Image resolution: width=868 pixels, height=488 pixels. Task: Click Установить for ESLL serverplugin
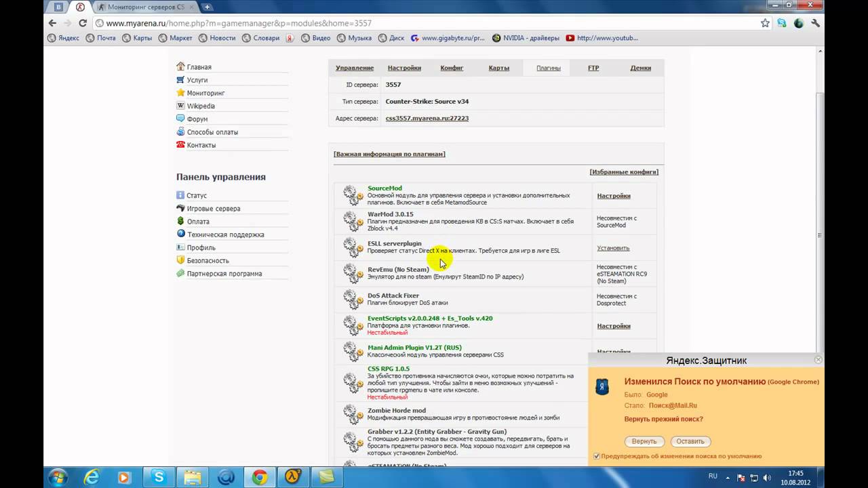click(613, 248)
